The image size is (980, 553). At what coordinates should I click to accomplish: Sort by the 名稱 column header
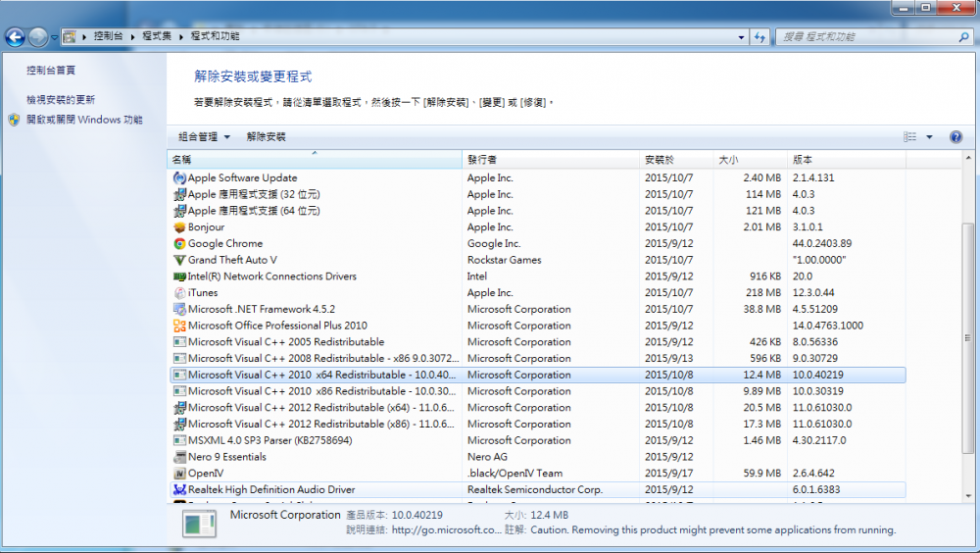pos(315,160)
